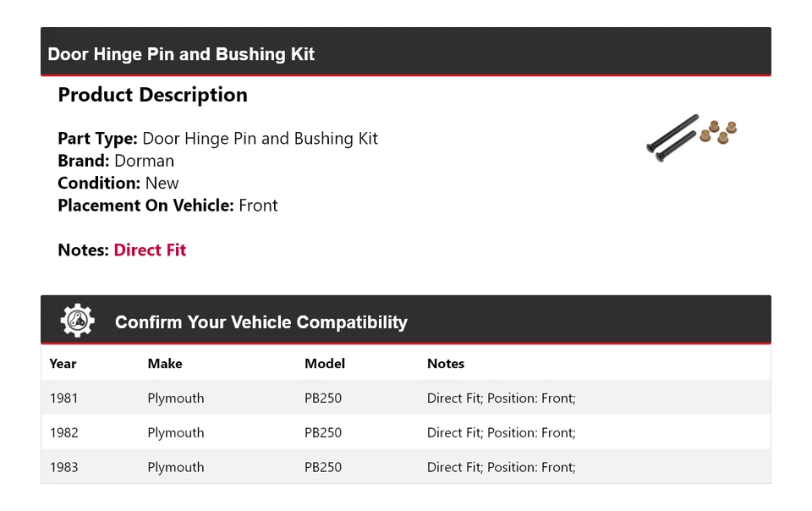Click Plymouth in the 1981 row

click(176, 398)
